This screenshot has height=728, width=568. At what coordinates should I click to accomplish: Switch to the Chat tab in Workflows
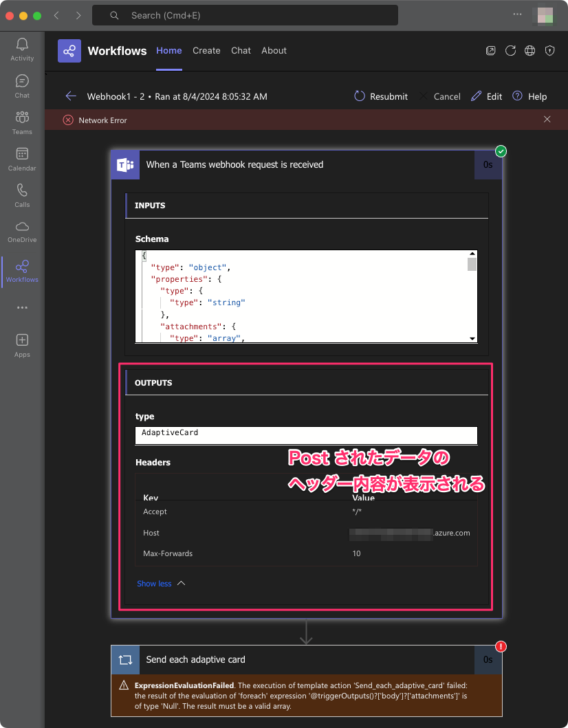click(x=241, y=51)
